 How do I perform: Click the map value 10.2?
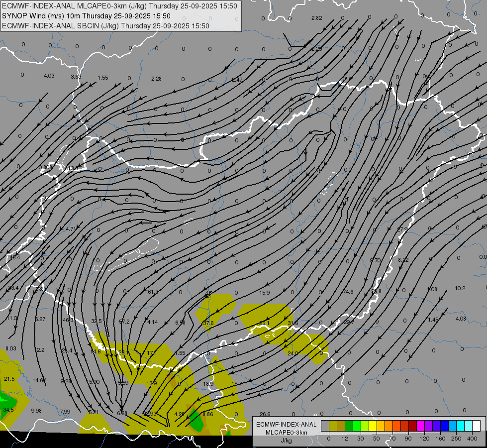tap(460, 288)
